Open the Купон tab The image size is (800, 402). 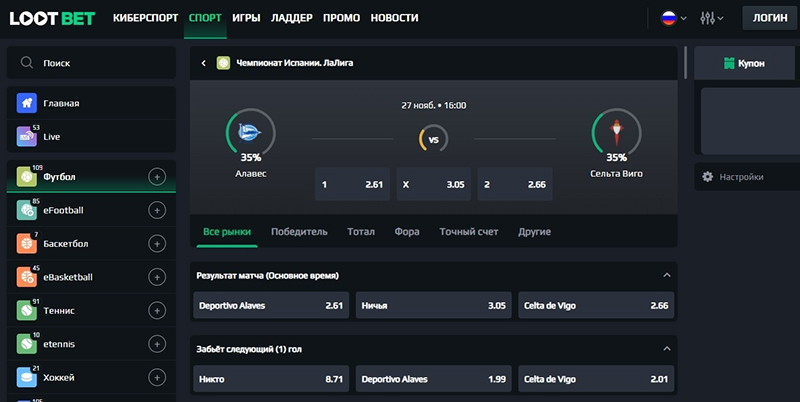tap(744, 63)
